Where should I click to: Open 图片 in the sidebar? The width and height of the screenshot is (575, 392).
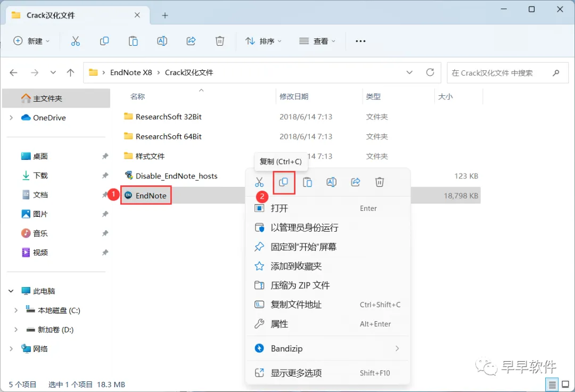pos(40,214)
